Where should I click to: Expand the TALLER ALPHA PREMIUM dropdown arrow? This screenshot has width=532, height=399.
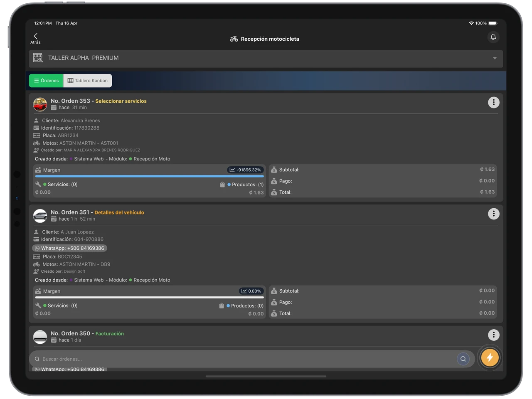(x=495, y=58)
